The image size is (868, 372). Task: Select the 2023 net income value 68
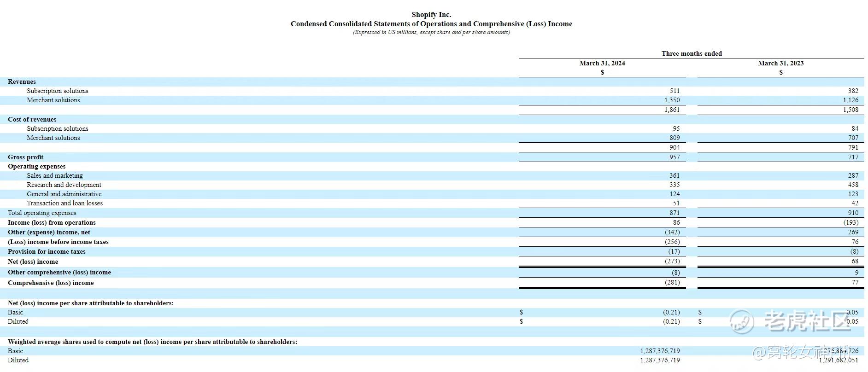(x=855, y=261)
